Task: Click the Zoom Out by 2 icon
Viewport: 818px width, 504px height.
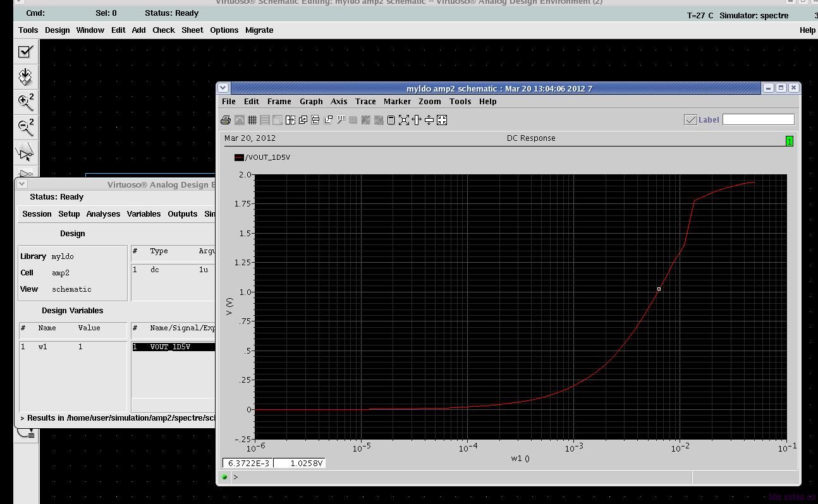Action: tap(25, 128)
